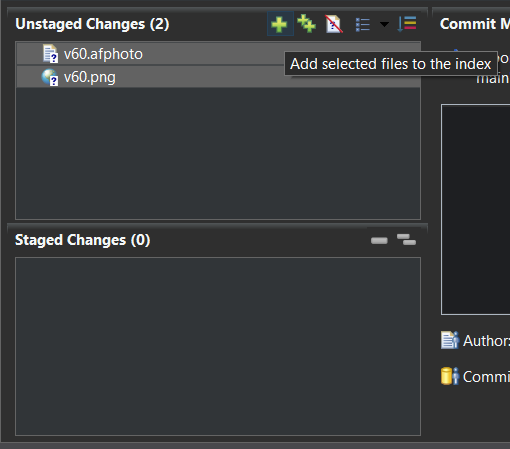Click the Staged Changes (0) header
The width and height of the screenshot is (510, 449).
[x=83, y=240]
